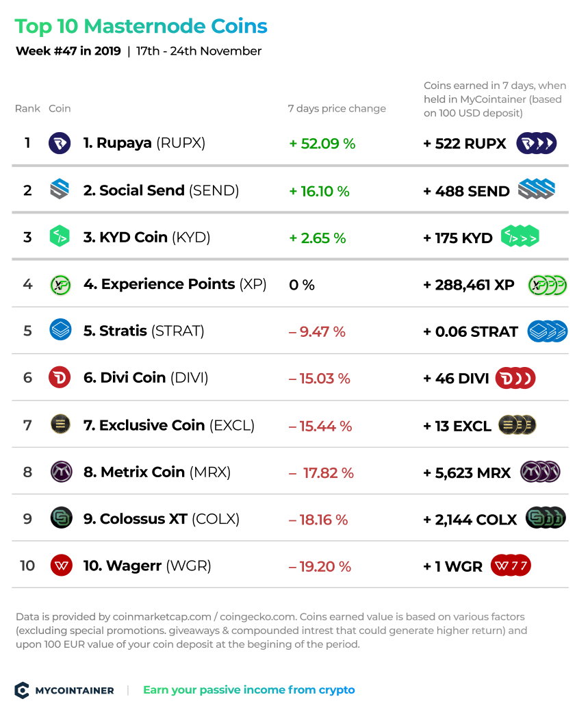Click the 'Week #47 in 2019' subtitle
This screenshot has width=588, height=723.
[x=68, y=51]
